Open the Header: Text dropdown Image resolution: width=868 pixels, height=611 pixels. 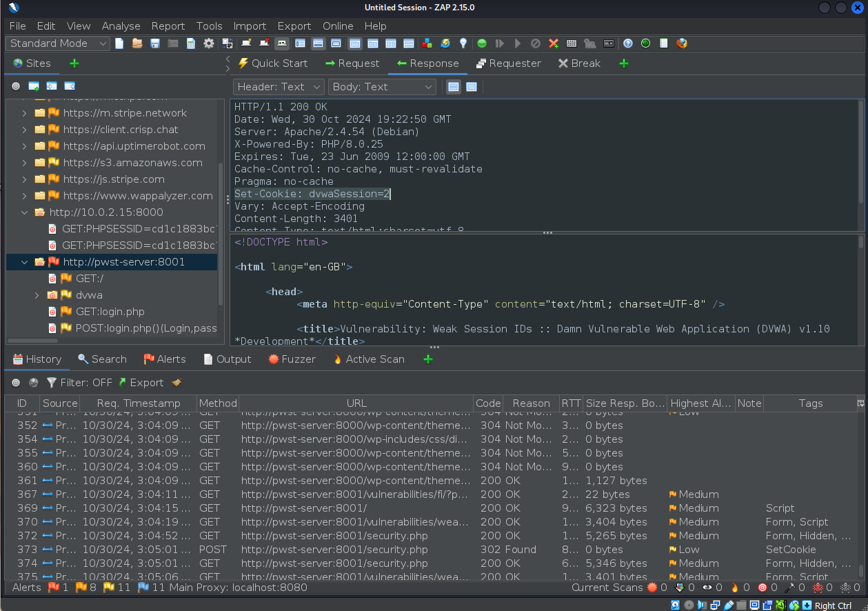click(x=279, y=87)
